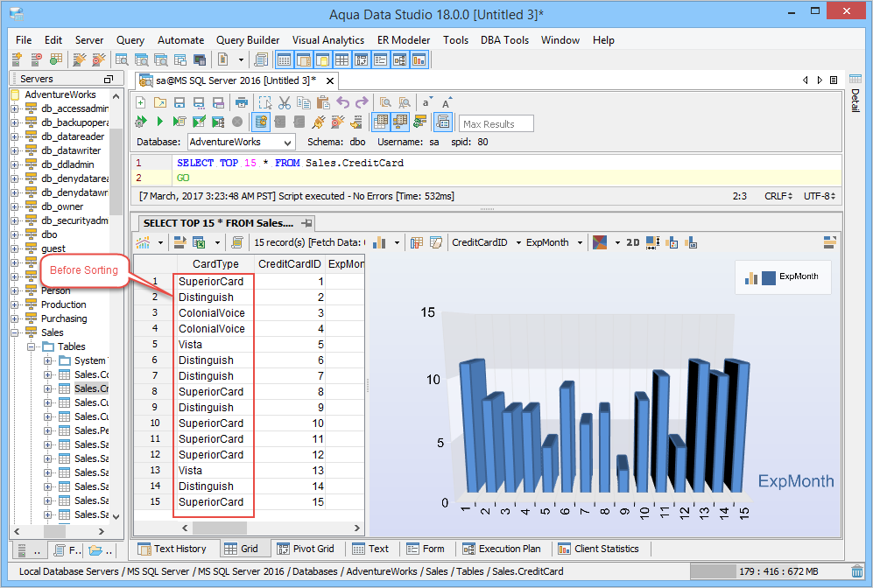Viewport: 873px width, 588px height.
Task: Open the CreditCardID axis dropdown
Action: click(518, 242)
